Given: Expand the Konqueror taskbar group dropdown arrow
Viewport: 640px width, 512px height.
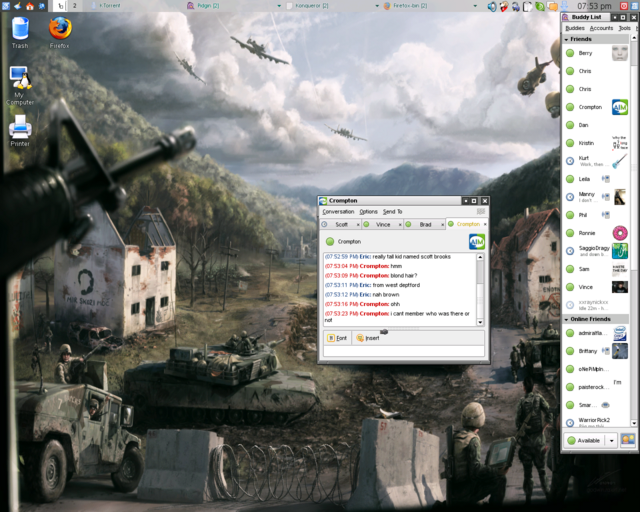Looking at the screenshot, I should (377, 6).
